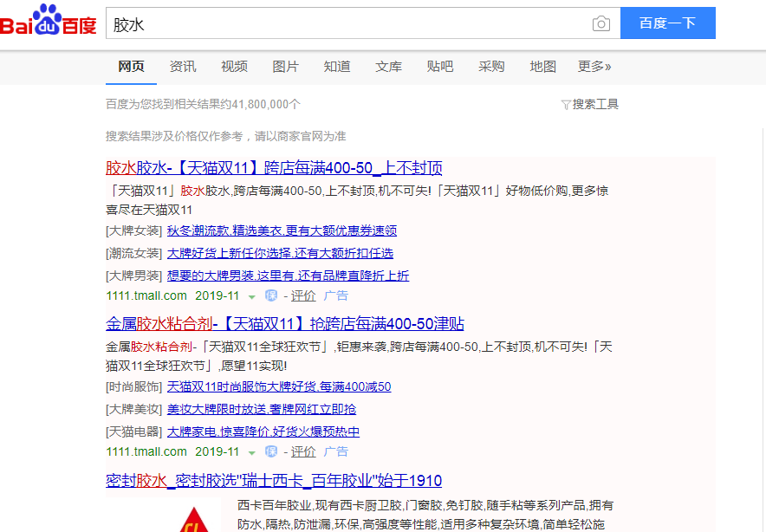Click the 搜索工具 filter icon
This screenshot has height=532, width=766.
(x=566, y=105)
